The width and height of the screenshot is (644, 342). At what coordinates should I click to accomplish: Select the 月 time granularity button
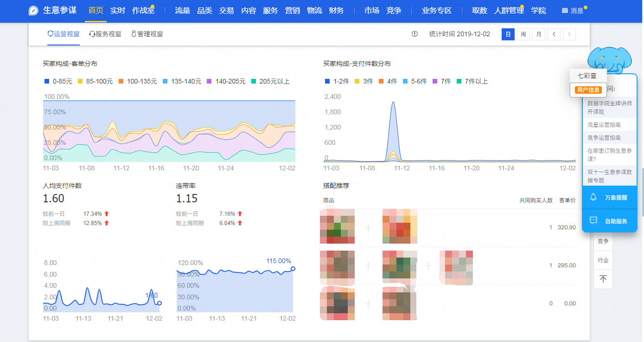click(538, 34)
